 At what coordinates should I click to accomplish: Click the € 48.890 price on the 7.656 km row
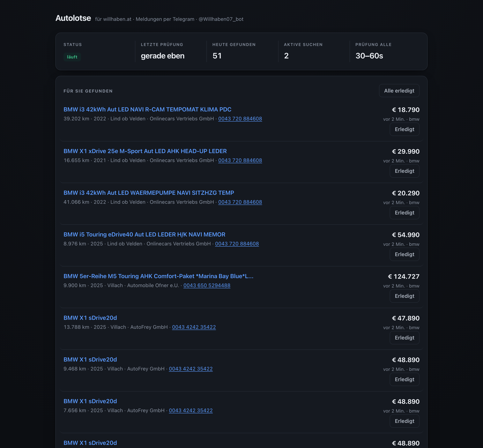point(405,402)
